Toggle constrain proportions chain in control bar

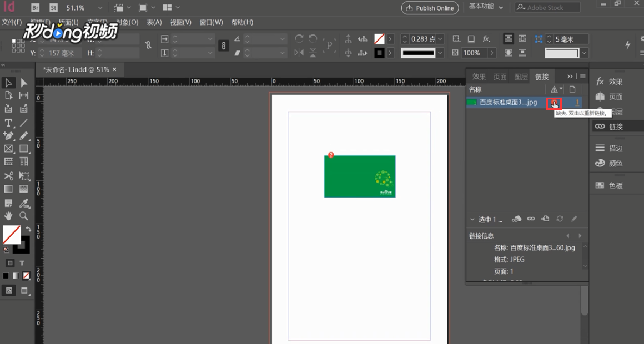coord(223,45)
